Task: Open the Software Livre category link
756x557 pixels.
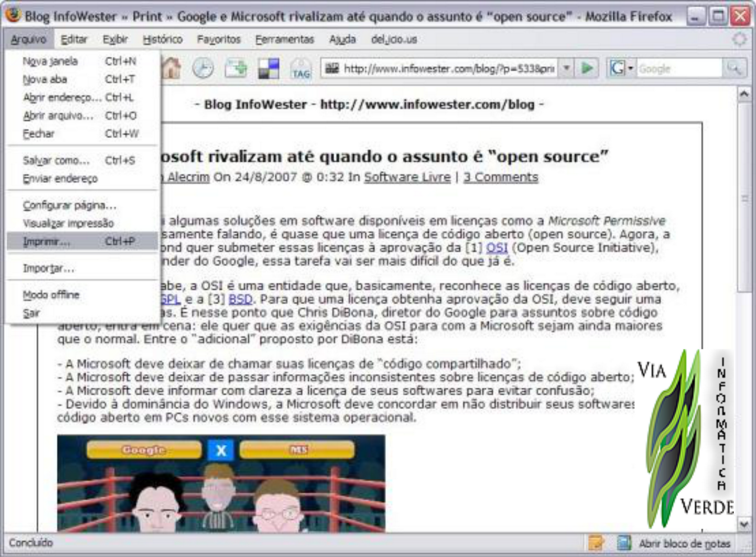Action: click(x=407, y=177)
